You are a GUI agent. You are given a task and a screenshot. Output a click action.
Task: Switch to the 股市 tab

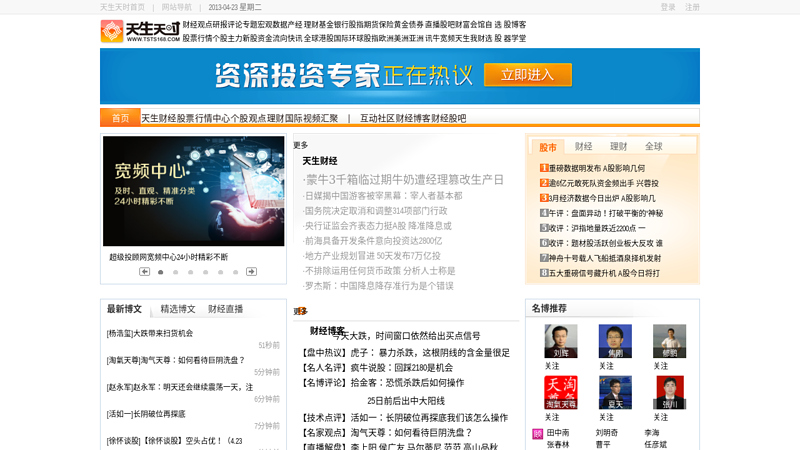click(547, 147)
